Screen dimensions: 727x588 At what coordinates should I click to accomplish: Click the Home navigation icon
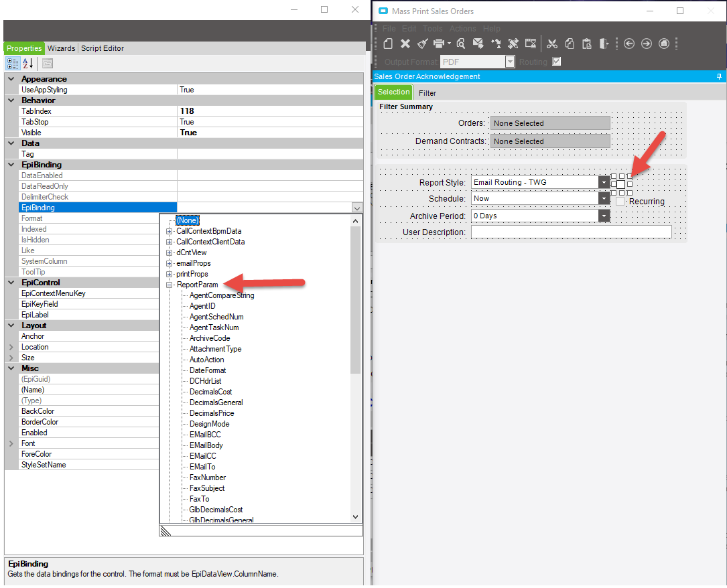(x=664, y=44)
